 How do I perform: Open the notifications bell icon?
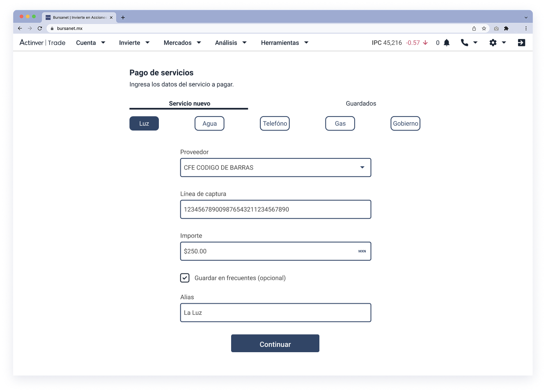(447, 42)
